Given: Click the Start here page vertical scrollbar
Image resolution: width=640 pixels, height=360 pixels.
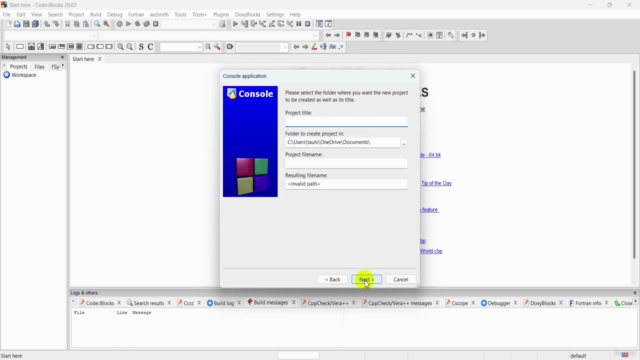Looking at the screenshot, I should (634, 164).
